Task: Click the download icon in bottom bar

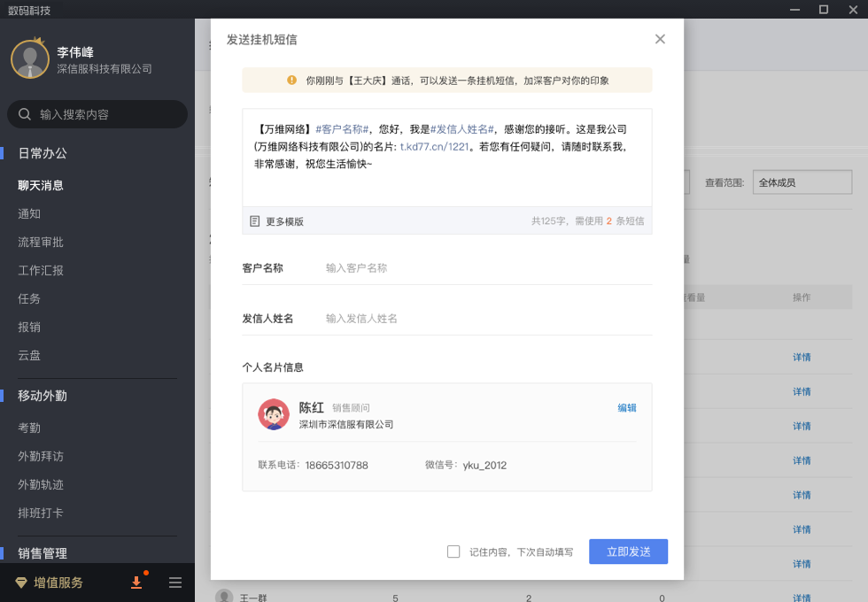Action: [136, 583]
